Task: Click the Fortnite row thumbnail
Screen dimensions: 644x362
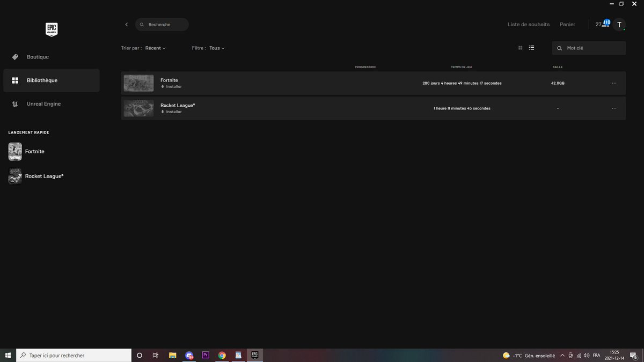Action: tap(138, 83)
